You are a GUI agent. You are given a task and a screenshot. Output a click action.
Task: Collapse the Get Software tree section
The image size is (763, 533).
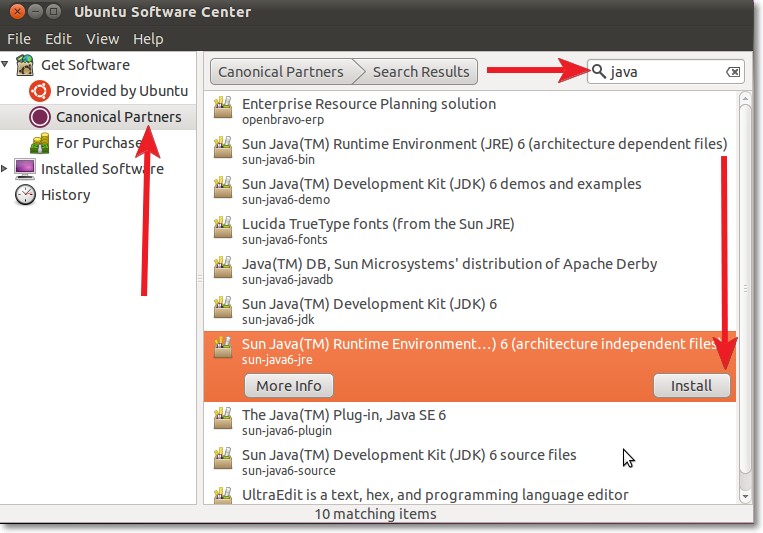(5, 64)
